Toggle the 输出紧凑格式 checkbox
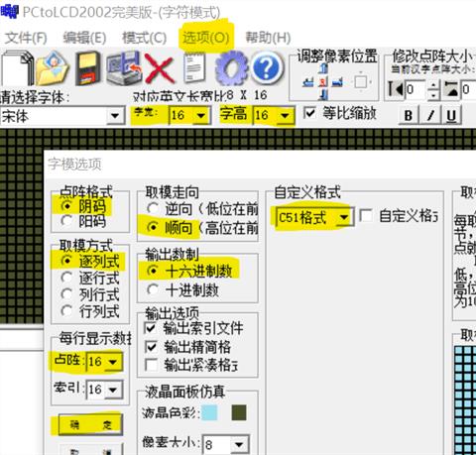The image size is (476, 455). 151,365
